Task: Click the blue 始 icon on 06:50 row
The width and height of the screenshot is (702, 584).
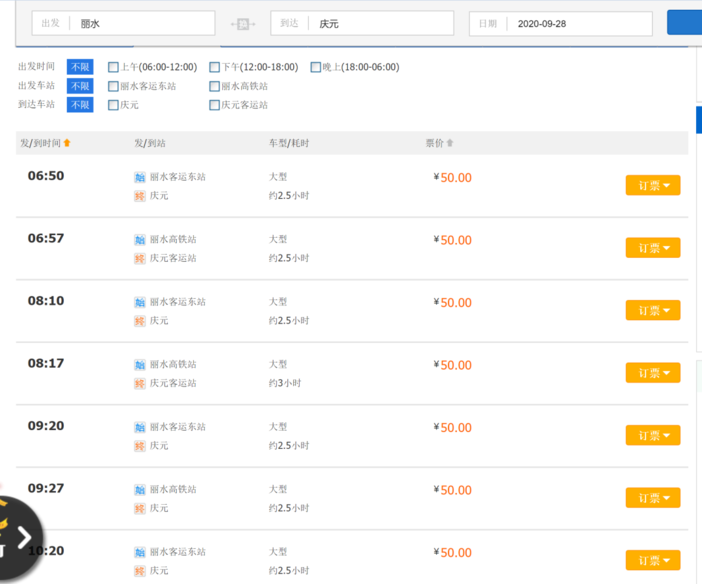Action: click(x=140, y=177)
